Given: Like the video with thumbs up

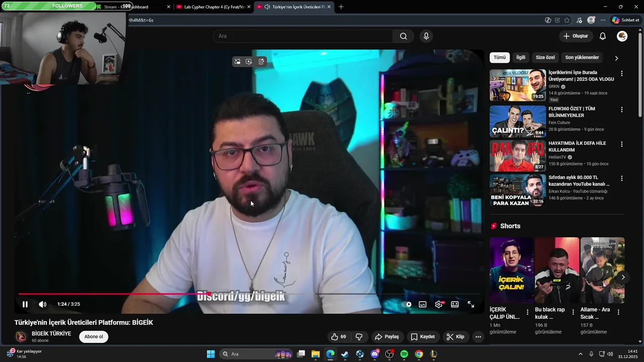Looking at the screenshot, I should (339, 337).
